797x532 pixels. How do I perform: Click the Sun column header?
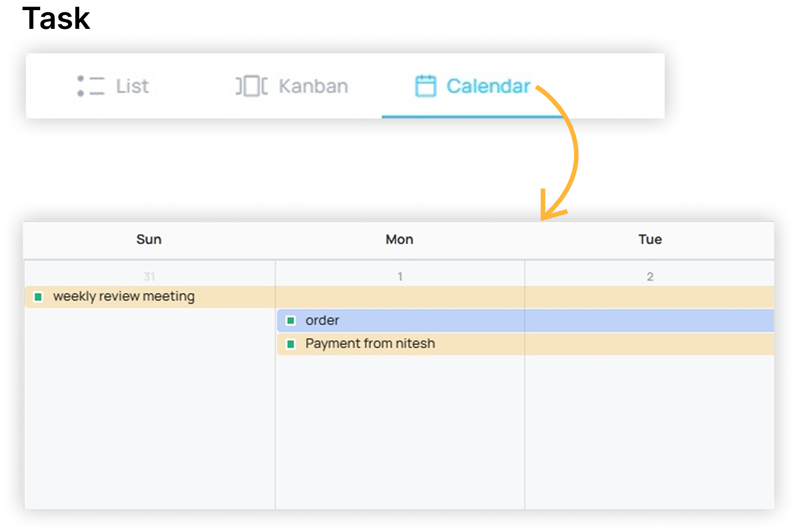tap(149, 239)
